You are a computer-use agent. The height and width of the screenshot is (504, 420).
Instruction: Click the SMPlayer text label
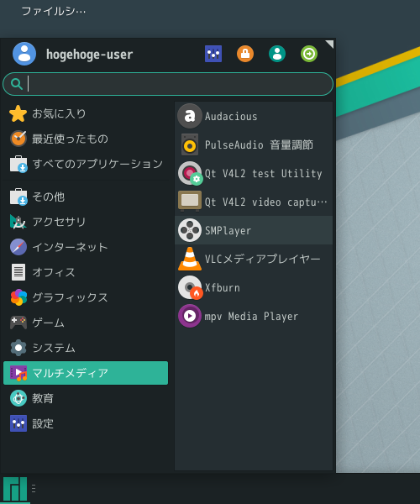[x=228, y=231]
